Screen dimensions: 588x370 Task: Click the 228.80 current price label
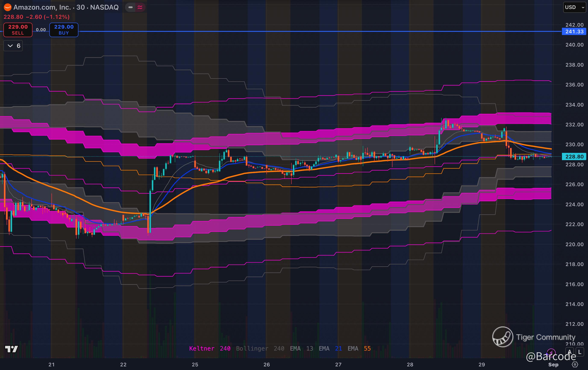(x=574, y=156)
